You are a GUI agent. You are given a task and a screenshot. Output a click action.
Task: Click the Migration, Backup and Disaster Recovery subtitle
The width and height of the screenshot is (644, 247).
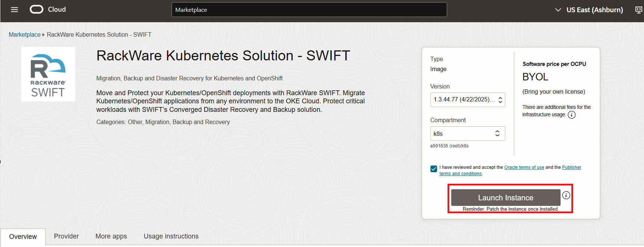tap(189, 79)
